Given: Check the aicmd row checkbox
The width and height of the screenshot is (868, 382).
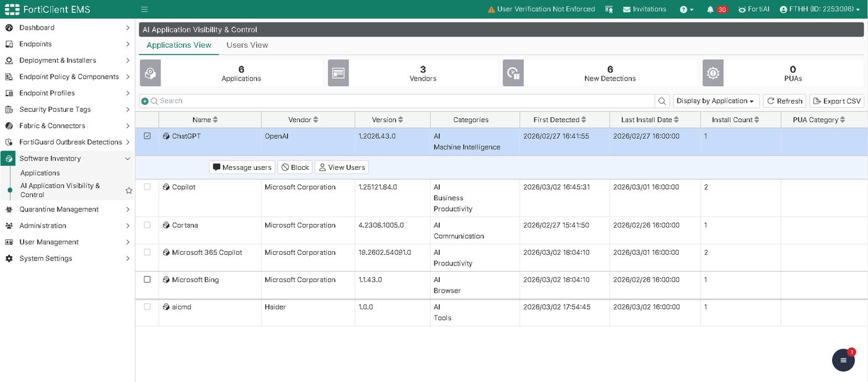Looking at the screenshot, I should click(x=147, y=307).
